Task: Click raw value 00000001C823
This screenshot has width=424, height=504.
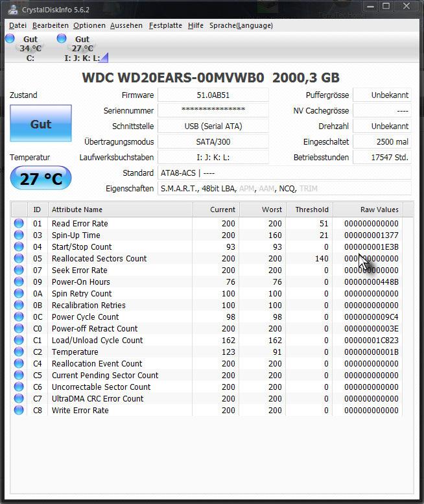Action: tap(371, 340)
